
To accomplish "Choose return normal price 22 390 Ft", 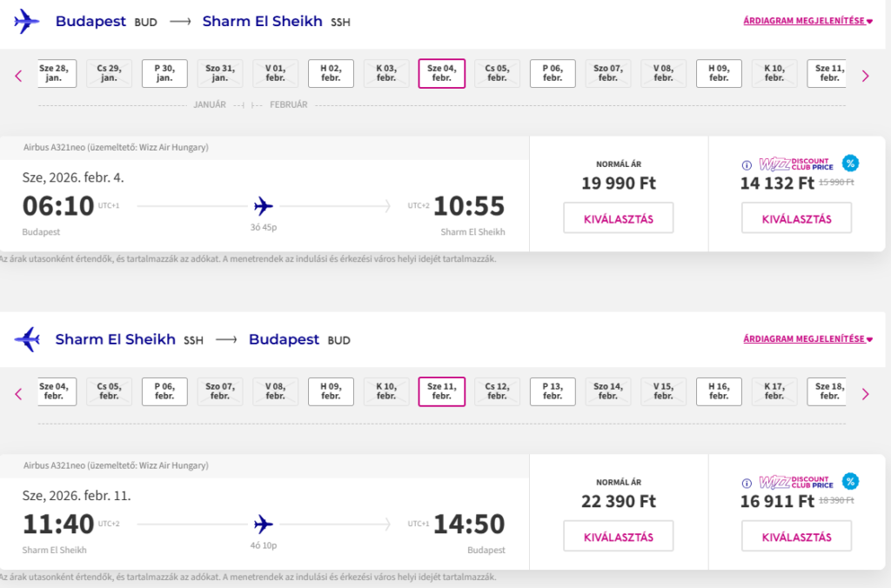I will [x=618, y=537].
